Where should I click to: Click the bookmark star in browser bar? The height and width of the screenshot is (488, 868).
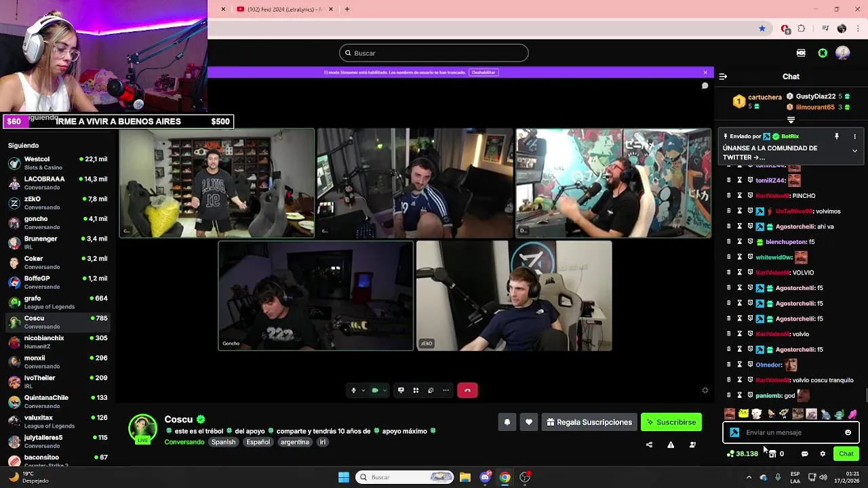762,28
